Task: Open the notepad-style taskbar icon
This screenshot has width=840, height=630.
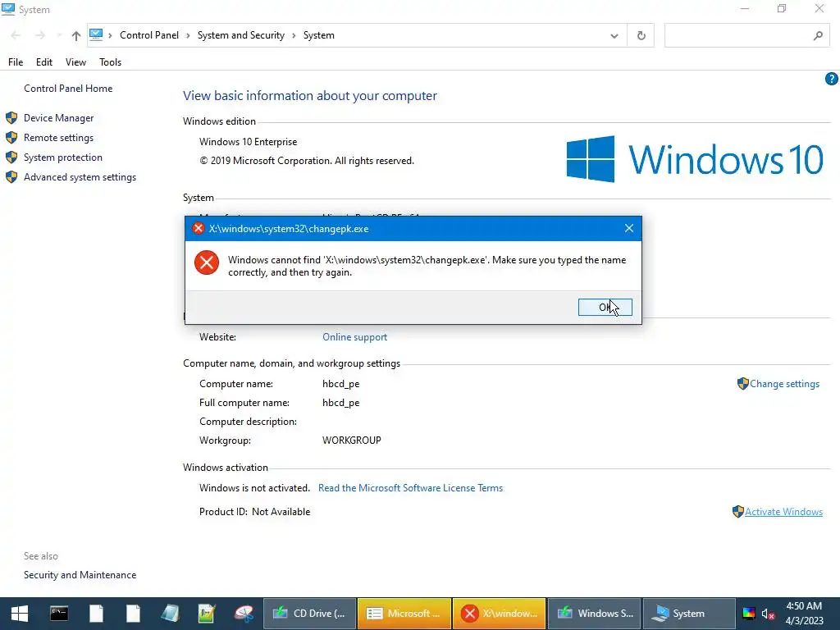Action: click(170, 614)
